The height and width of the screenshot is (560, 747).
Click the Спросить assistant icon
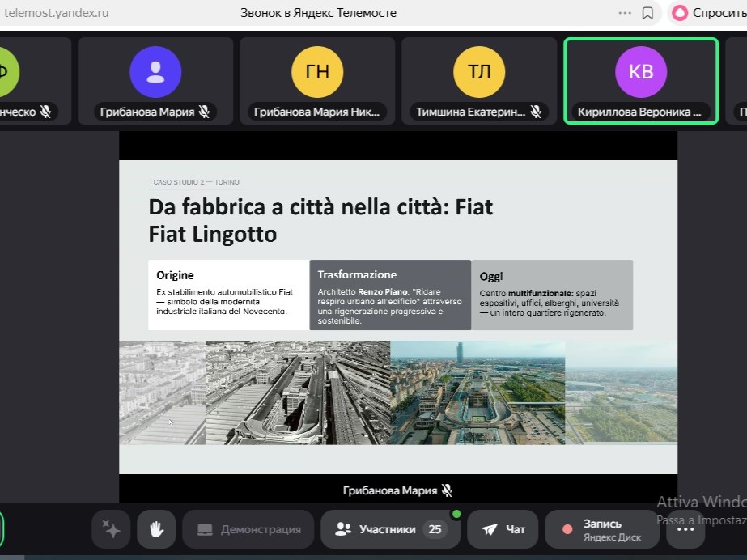pyautogui.click(x=681, y=13)
